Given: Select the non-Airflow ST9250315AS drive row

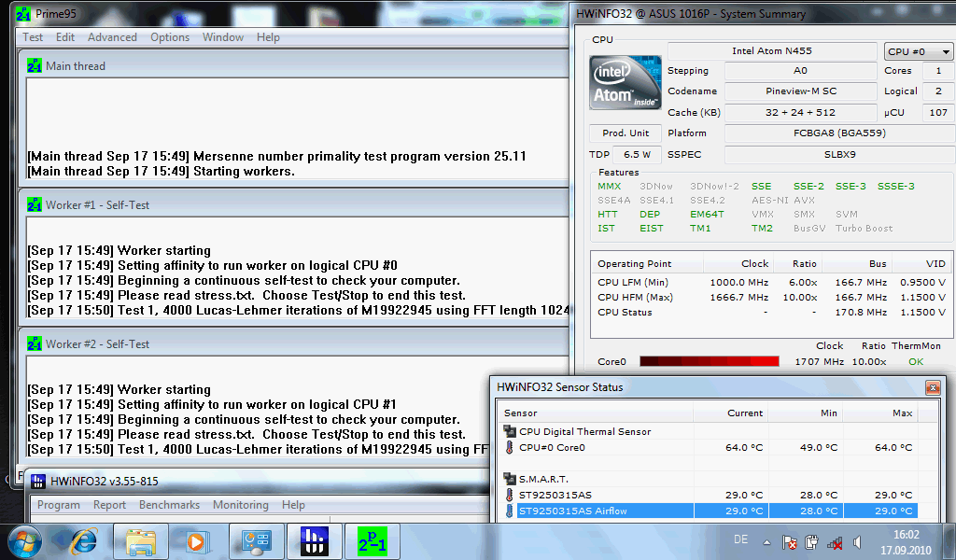Looking at the screenshot, I should tap(710, 495).
